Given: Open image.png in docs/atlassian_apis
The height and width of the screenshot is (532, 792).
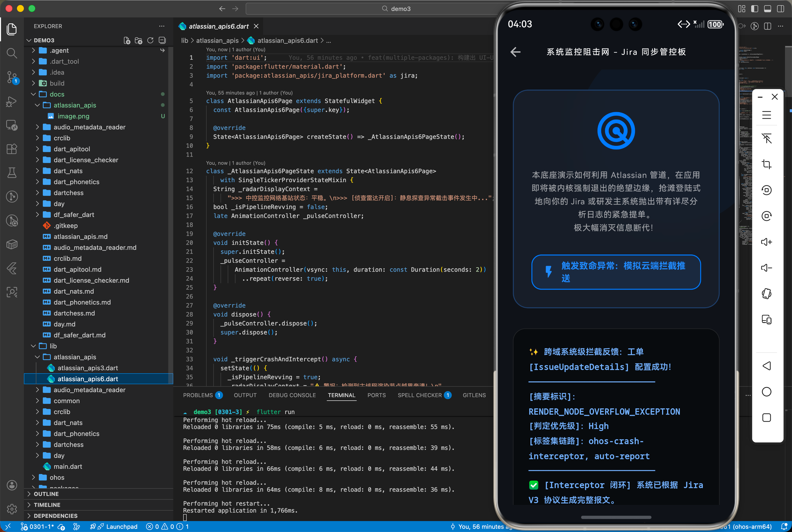Looking at the screenshot, I should (73, 116).
